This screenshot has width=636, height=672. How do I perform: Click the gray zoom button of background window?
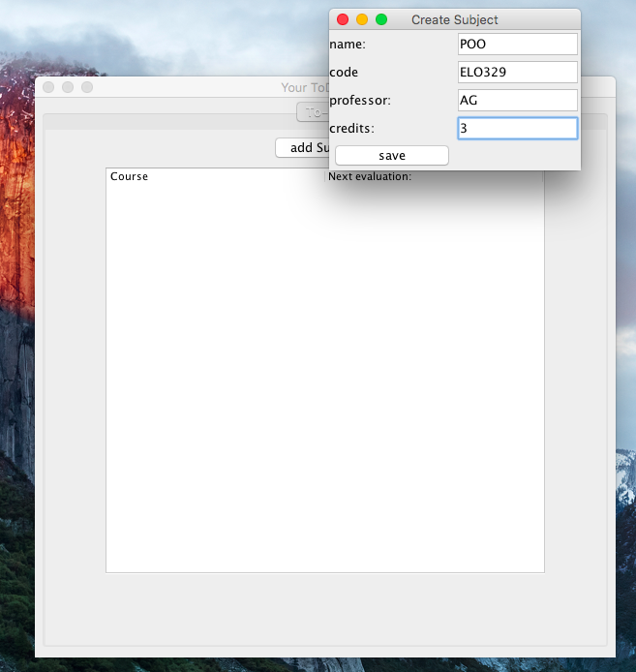87,87
